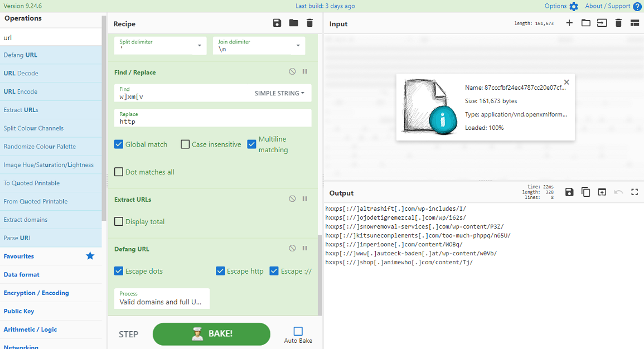Disable the Defang URL operation
644x349 pixels.
[x=292, y=249]
